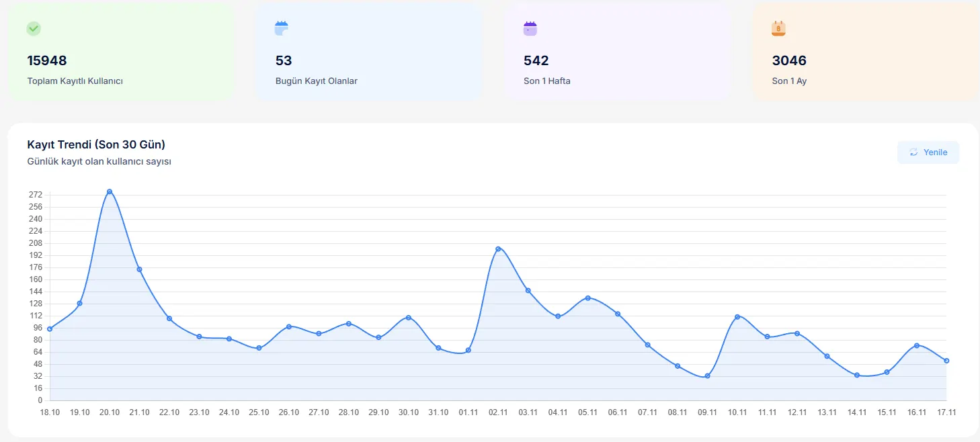980x442 pixels.
Task: Click the data point for 30.10
Action: (x=409, y=318)
